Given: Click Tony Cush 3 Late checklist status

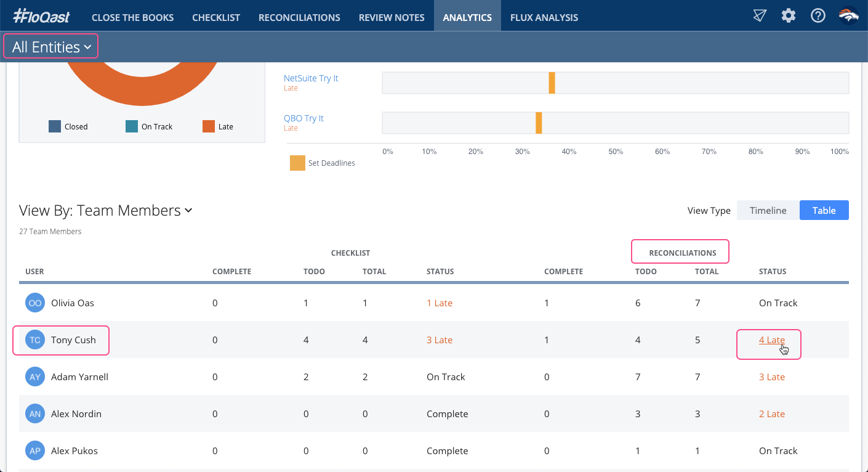Looking at the screenshot, I should pyautogui.click(x=440, y=340).
